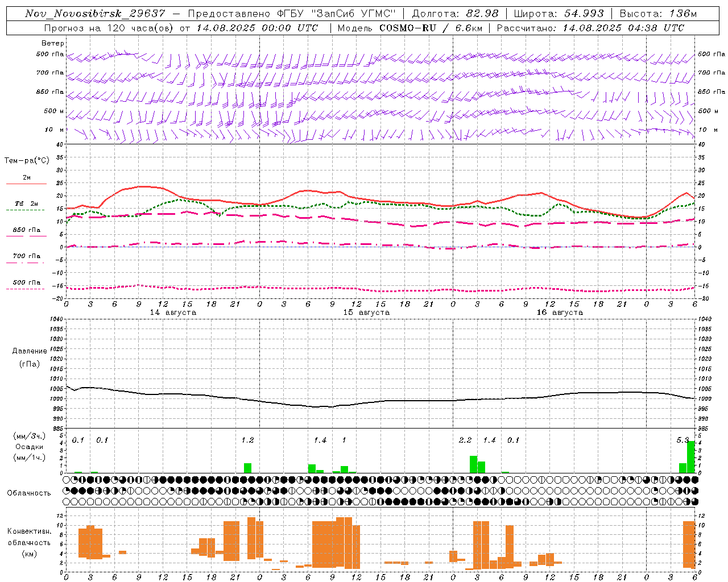Click the Долгота: 82.98 header value

click(x=455, y=14)
